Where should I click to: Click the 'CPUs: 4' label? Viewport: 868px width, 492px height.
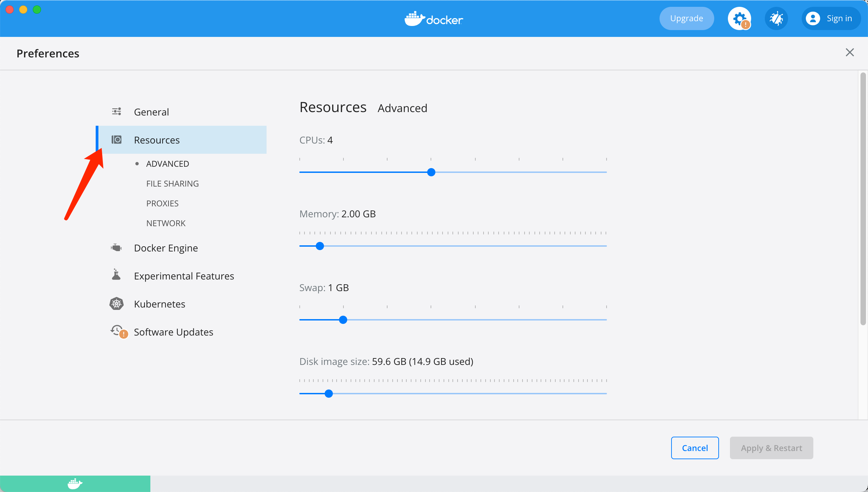pos(316,140)
